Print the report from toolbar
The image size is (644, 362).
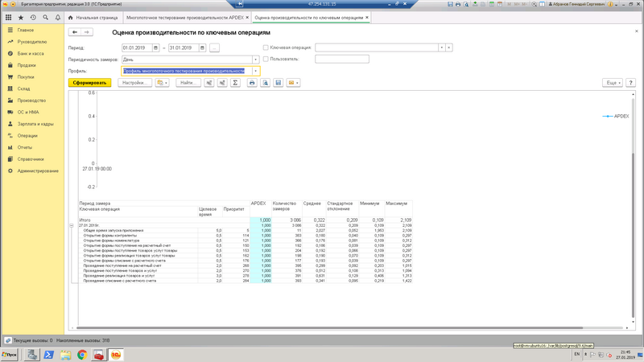[x=252, y=83]
